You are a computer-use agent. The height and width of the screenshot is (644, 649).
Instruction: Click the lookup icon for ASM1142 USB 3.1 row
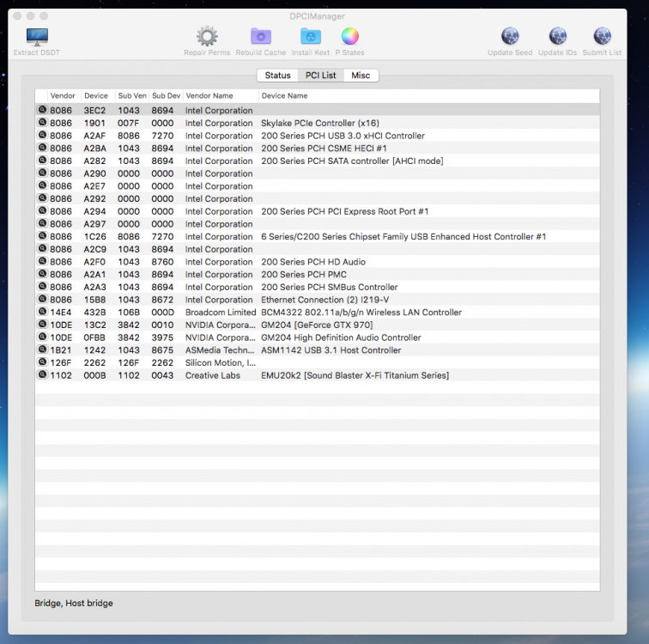(x=42, y=349)
